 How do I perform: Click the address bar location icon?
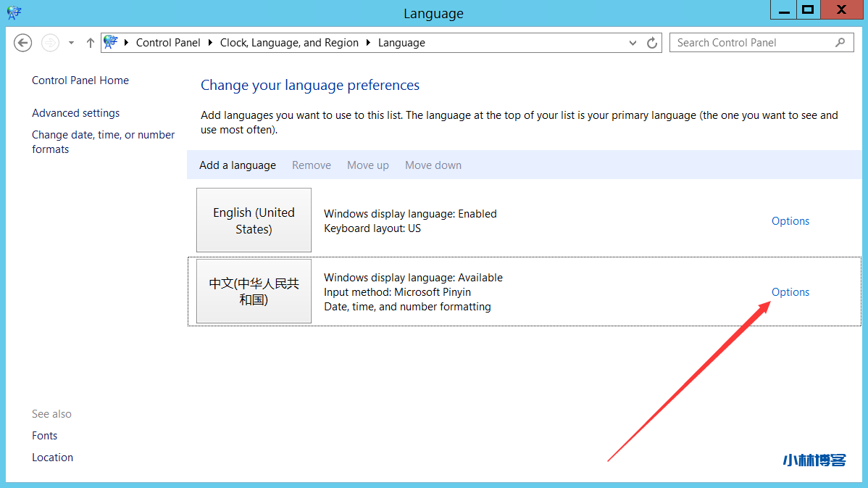(111, 43)
